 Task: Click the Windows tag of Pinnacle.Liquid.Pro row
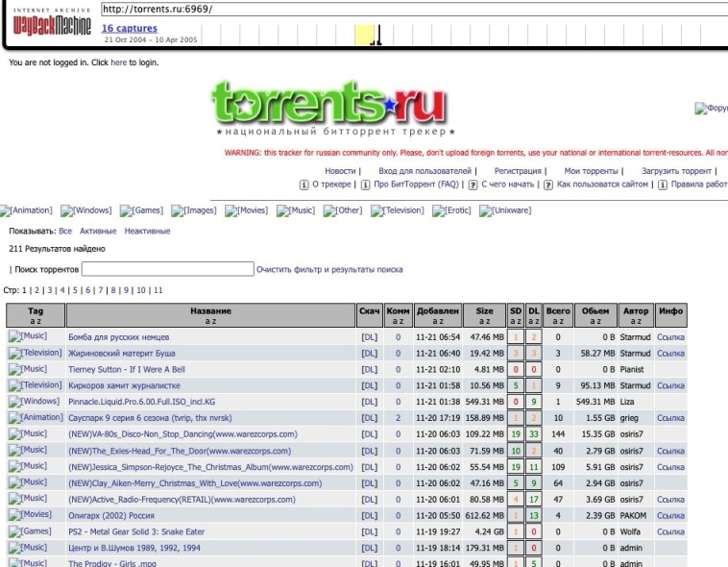35,401
